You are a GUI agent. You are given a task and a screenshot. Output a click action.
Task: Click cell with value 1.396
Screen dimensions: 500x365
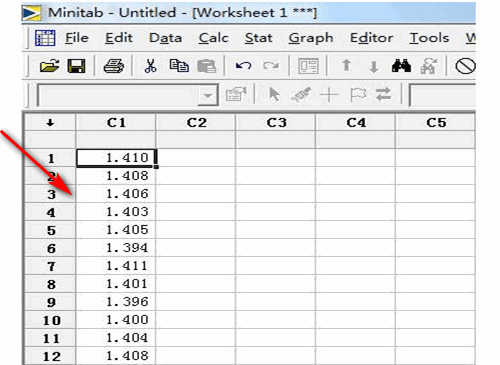pos(116,302)
